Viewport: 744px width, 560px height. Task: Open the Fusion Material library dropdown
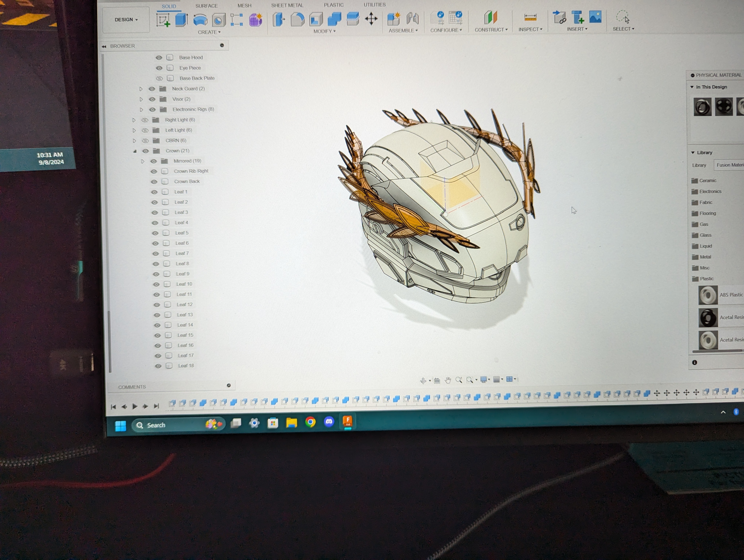729,165
